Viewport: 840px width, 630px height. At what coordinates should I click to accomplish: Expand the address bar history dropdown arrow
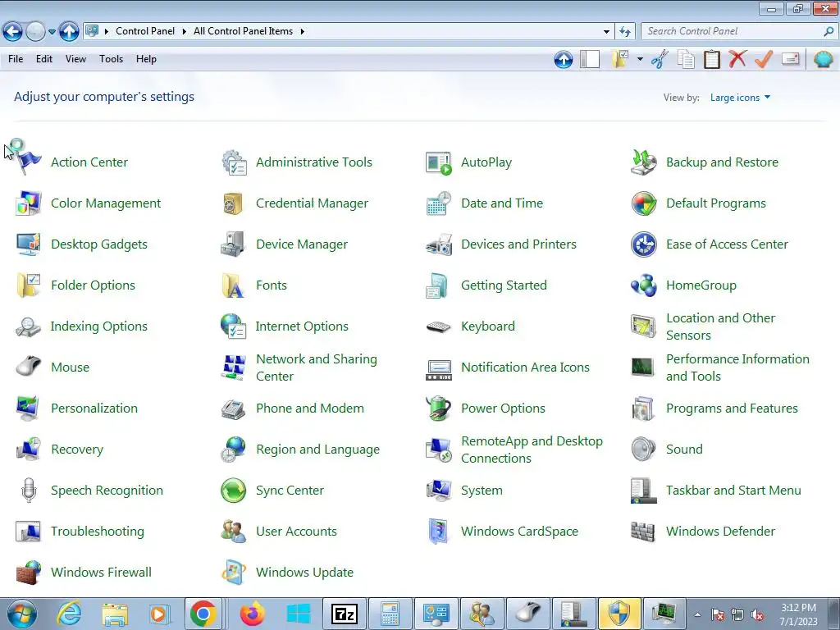[x=606, y=32]
